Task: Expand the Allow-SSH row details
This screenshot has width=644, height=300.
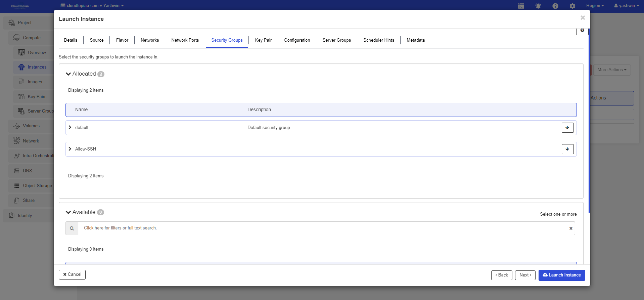Action: (70, 149)
